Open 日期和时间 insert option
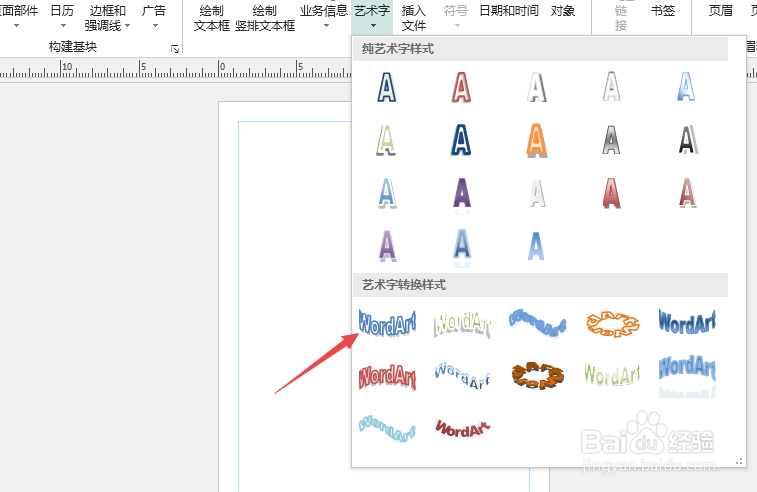 (x=509, y=11)
